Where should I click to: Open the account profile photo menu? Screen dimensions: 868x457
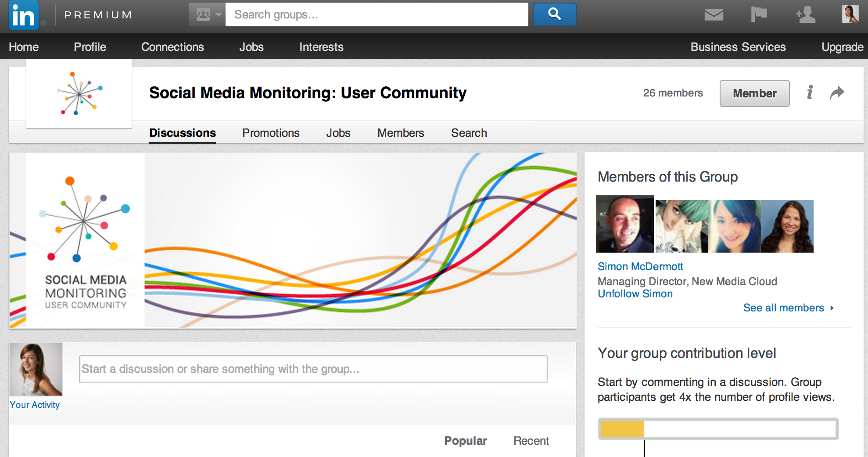[x=850, y=14]
